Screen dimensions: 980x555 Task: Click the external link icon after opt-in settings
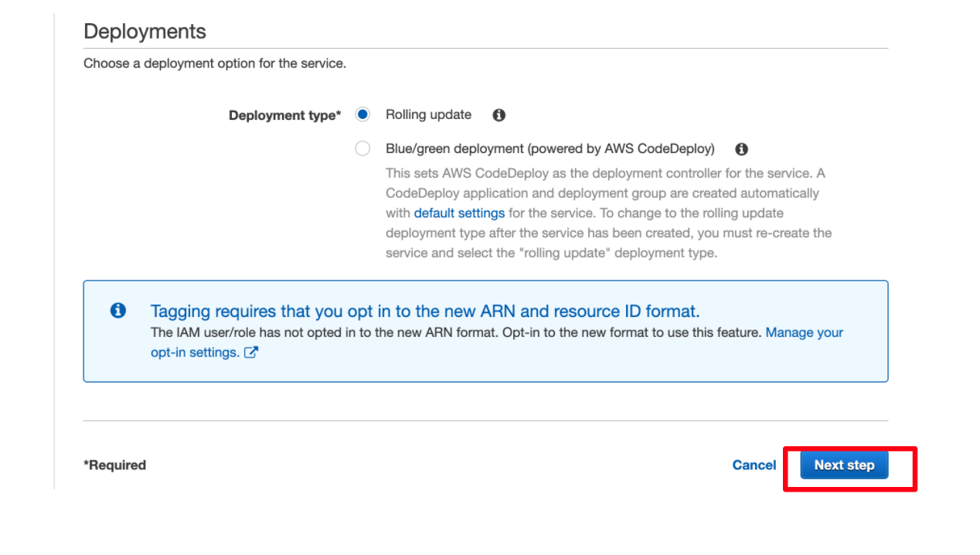coord(250,352)
